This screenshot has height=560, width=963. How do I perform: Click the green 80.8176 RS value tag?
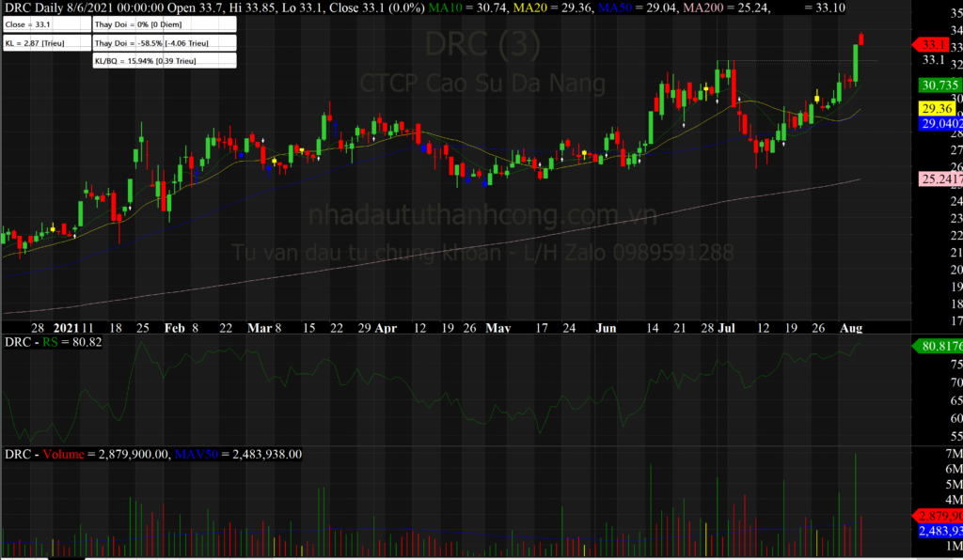939,346
